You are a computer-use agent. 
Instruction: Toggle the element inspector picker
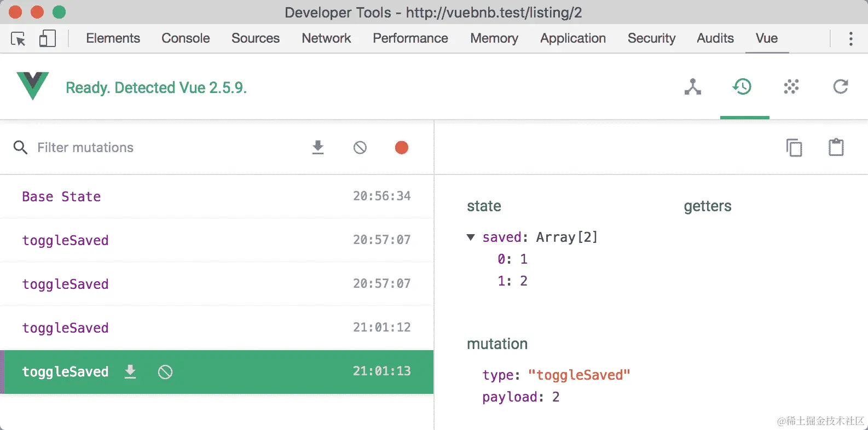pyautogui.click(x=18, y=39)
